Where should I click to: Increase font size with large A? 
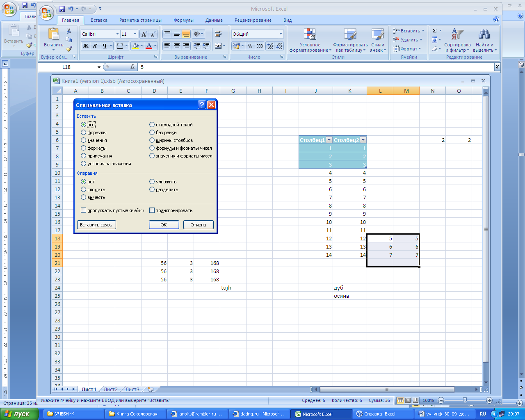click(144, 34)
